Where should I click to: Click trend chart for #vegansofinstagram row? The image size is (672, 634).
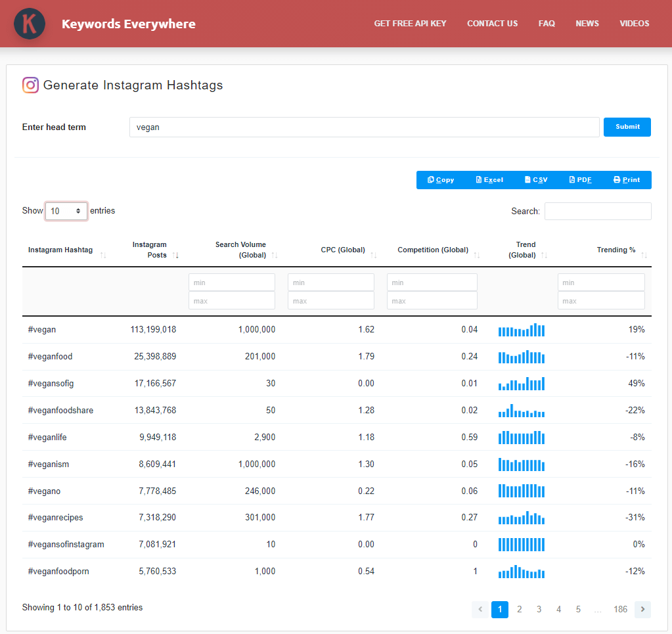click(x=522, y=545)
